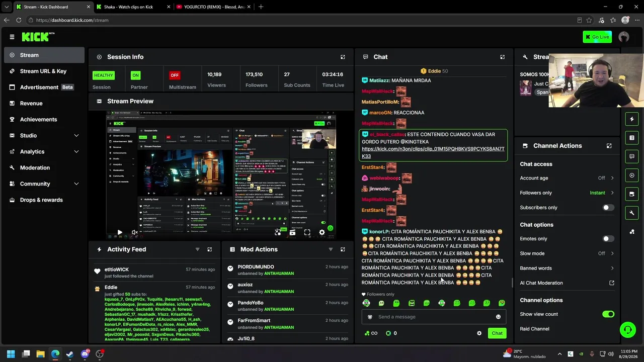Disable the Show view count switch

point(608,314)
